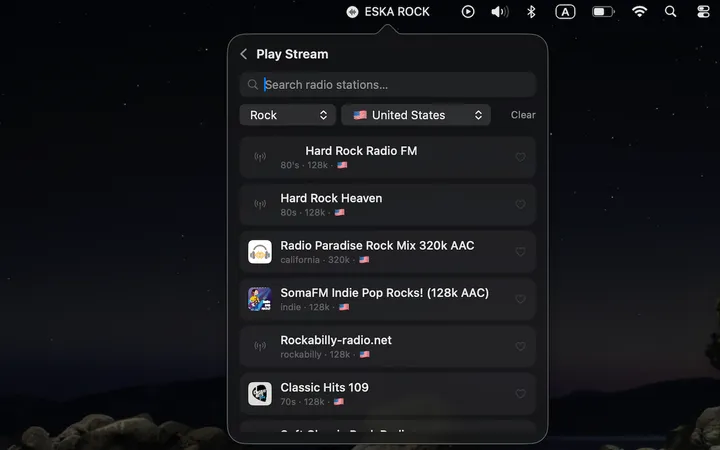
Task: Select SomaFM Indie Pop Rocks! title
Action: pyautogui.click(x=384, y=292)
